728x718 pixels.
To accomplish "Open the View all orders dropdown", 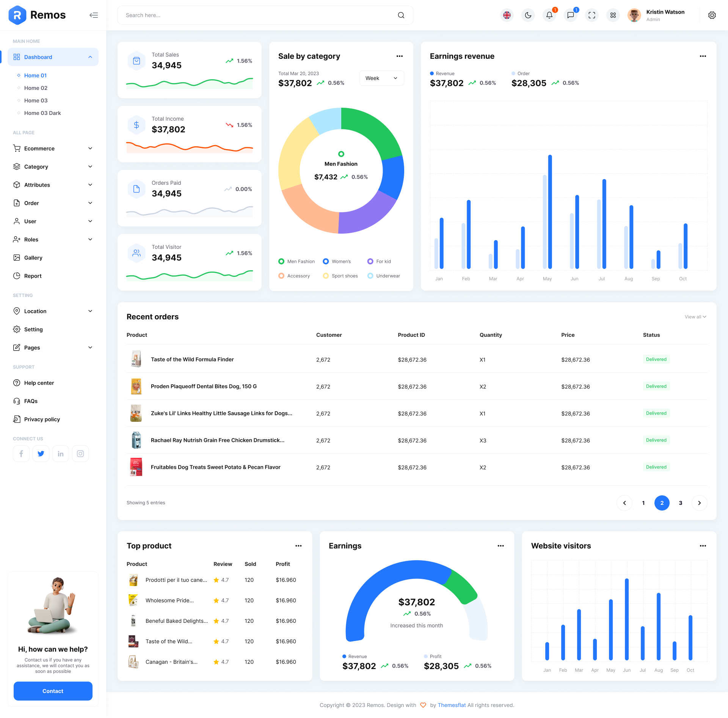I will click(x=695, y=317).
